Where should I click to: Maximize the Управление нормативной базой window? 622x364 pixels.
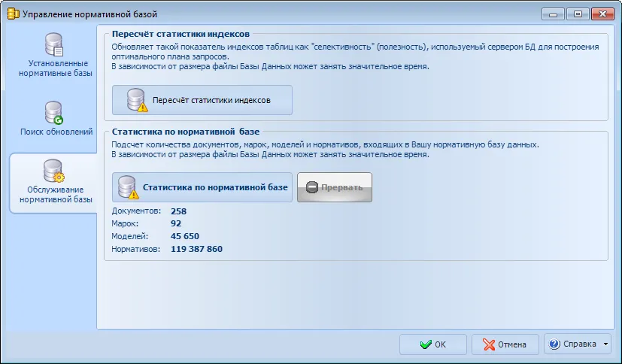click(576, 14)
